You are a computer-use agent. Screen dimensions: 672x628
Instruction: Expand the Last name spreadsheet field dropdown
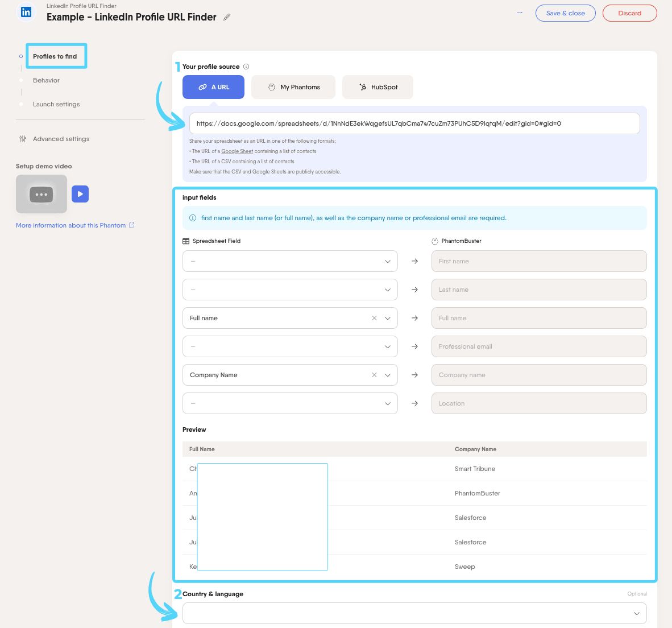[x=290, y=290]
